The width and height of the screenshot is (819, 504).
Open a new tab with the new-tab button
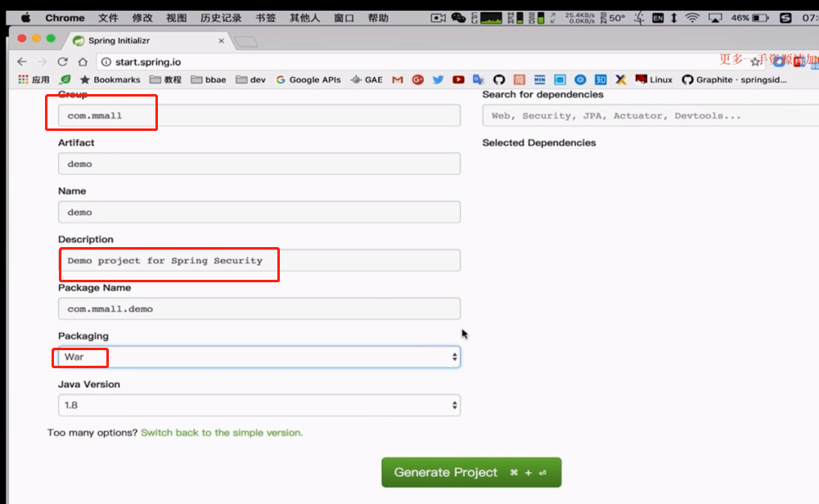pyautogui.click(x=246, y=42)
